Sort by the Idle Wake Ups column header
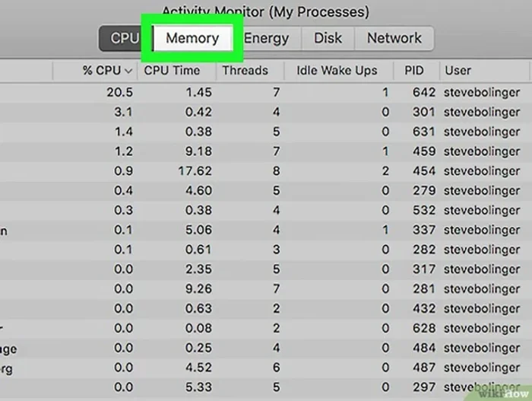Image resolution: width=532 pixels, height=401 pixels. tap(339, 71)
